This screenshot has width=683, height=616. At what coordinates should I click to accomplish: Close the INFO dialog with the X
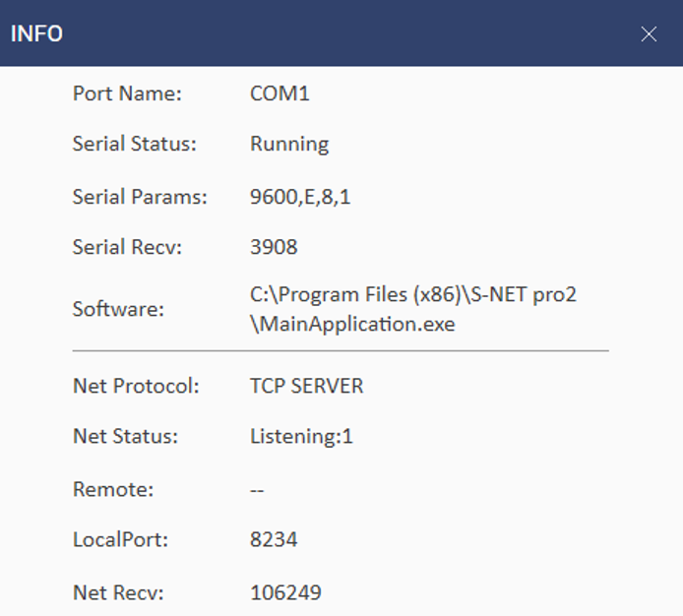point(649,34)
